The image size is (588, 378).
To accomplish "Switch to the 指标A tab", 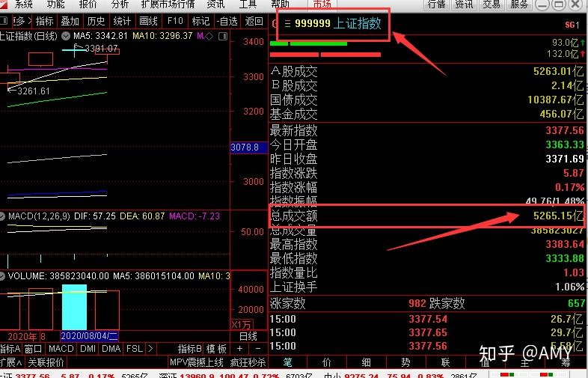I will click(10, 349).
